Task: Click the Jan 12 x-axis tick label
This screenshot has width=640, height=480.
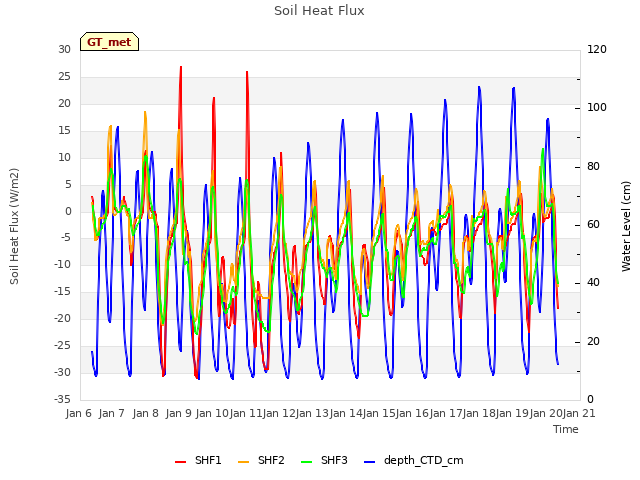Action: tap(279, 413)
